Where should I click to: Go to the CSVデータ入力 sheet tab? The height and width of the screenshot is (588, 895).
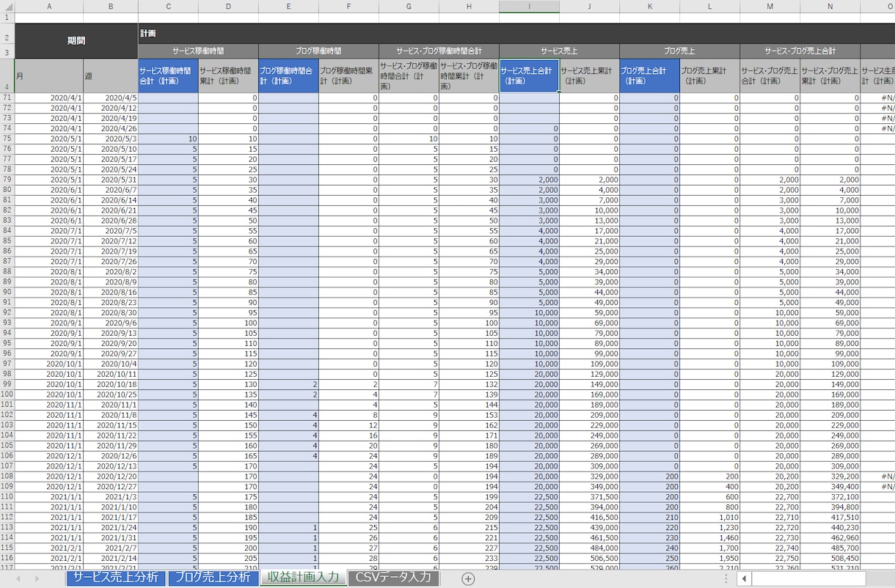point(393,577)
